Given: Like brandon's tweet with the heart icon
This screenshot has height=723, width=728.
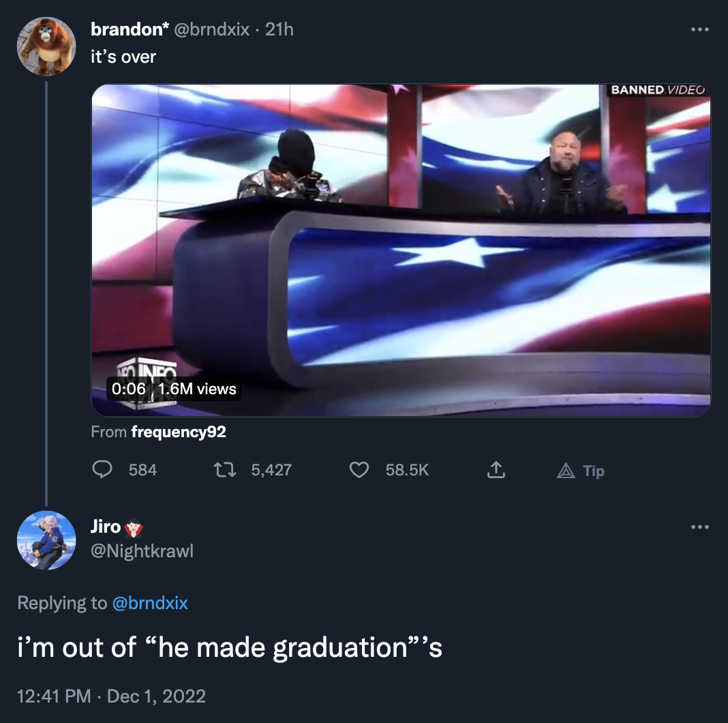Looking at the screenshot, I should pyautogui.click(x=359, y=470).
